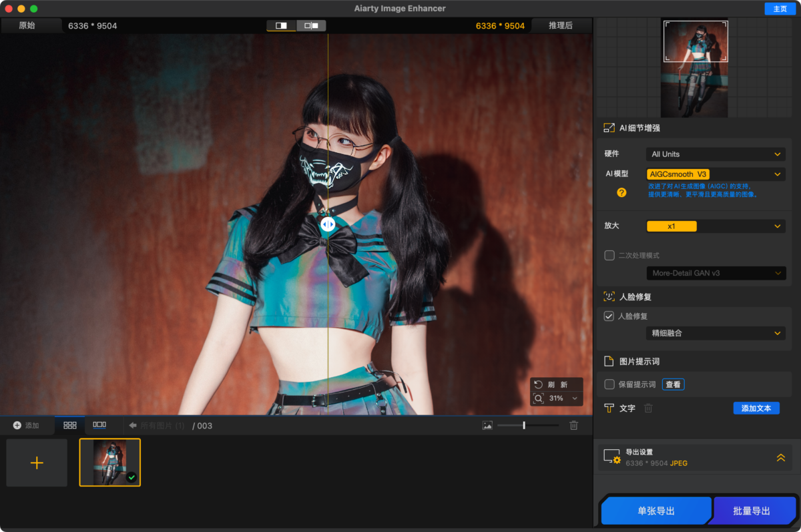This screenshot has width=801, height=532.
Task: Switch to split comparison view mode
Action: 282,25
